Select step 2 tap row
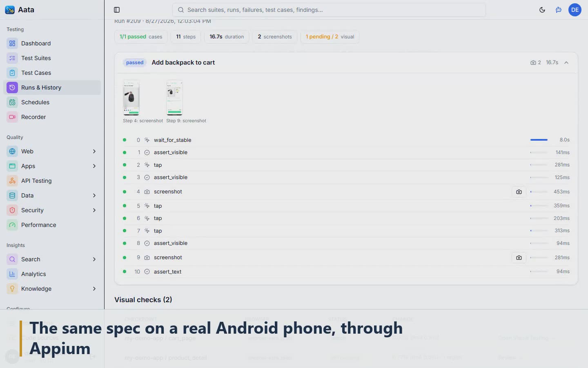 346,165
